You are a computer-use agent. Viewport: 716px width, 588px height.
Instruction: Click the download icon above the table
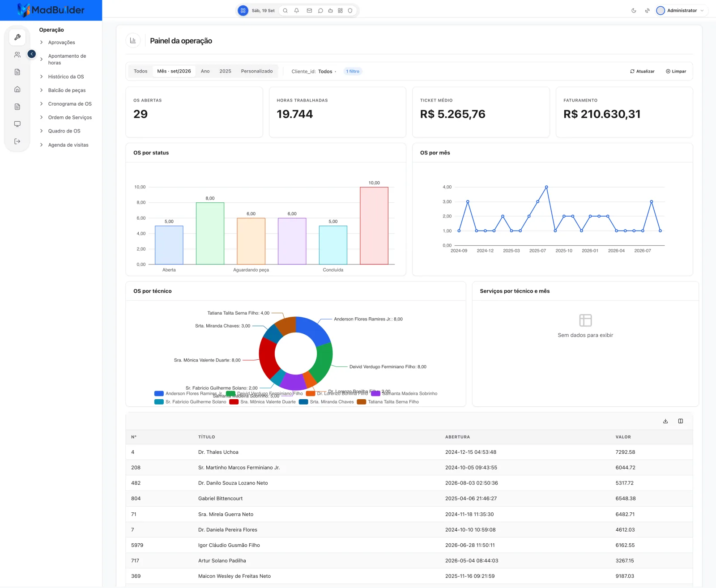coord(665,421)
